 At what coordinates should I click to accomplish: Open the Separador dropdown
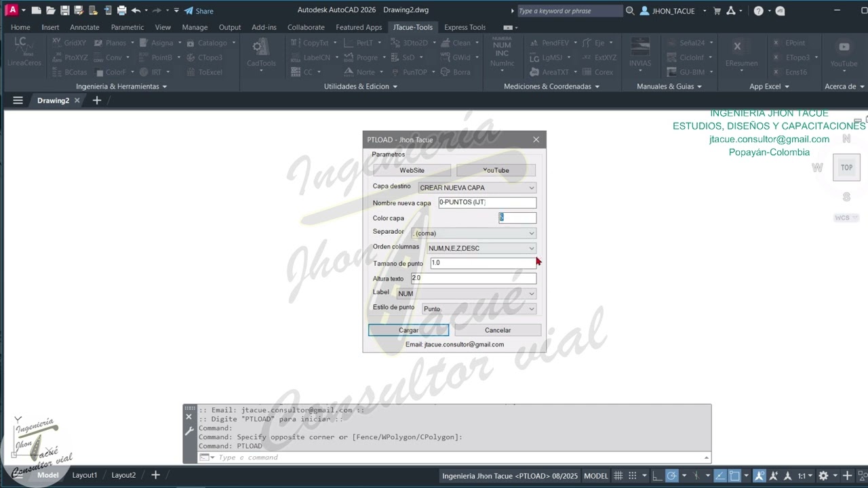click(x=474, y=233)
